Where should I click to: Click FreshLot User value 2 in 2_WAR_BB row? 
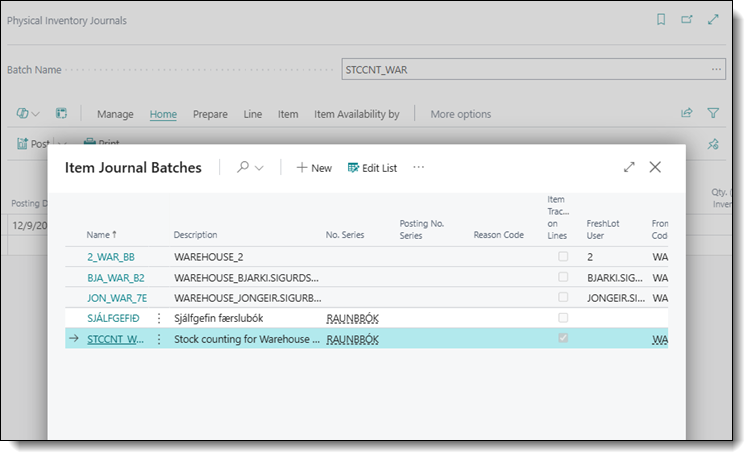(x=590, y=257)
